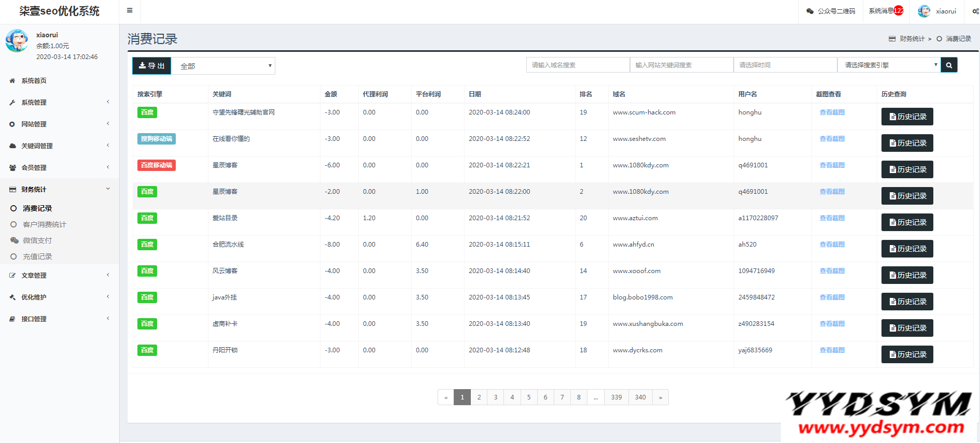Image resolution: width=980 pixels, height=443 pixels.
Task: Click the settings gears icon top right
Action: (975, 11)
